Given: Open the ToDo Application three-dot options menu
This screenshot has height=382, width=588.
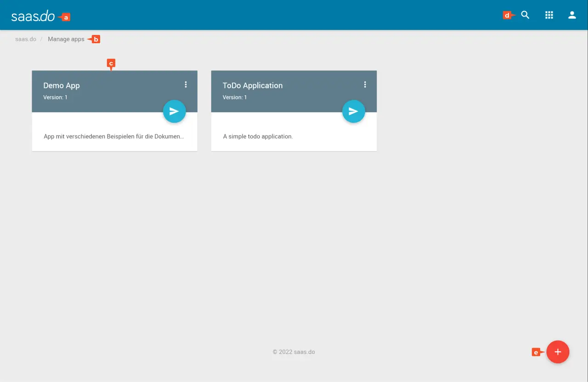Looking at the screenshot, I should 365,85.
